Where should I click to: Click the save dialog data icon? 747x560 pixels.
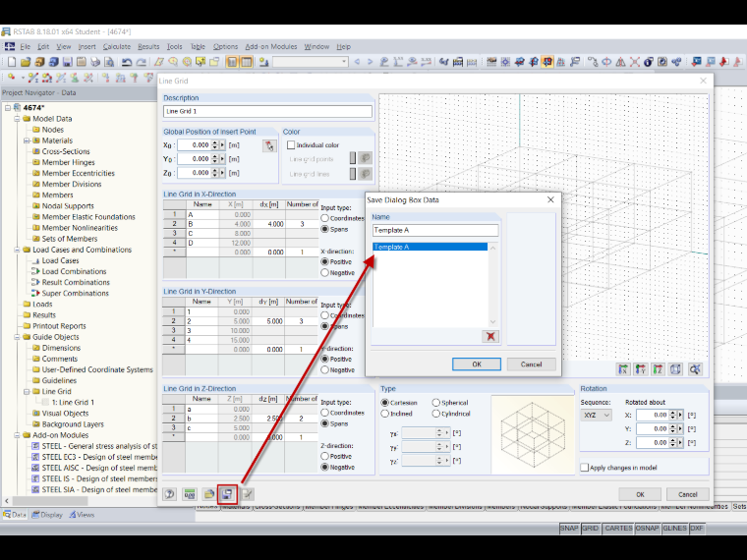[x=227, y=494]
